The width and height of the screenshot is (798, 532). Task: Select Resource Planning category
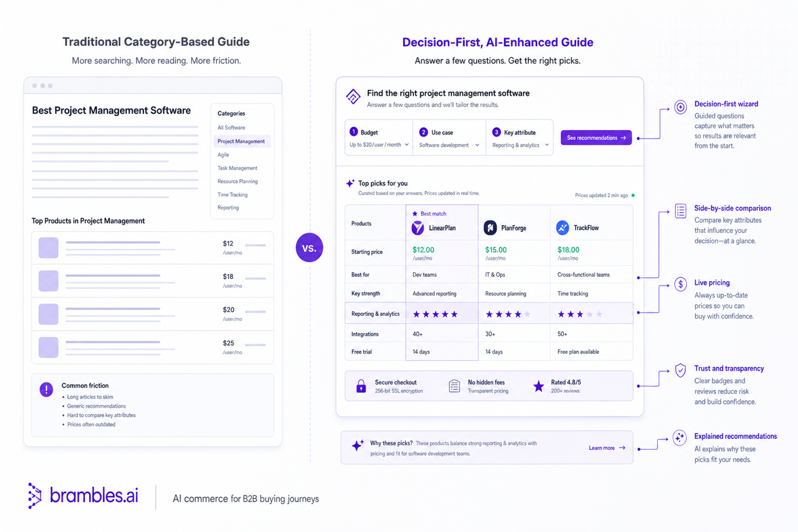238,181
